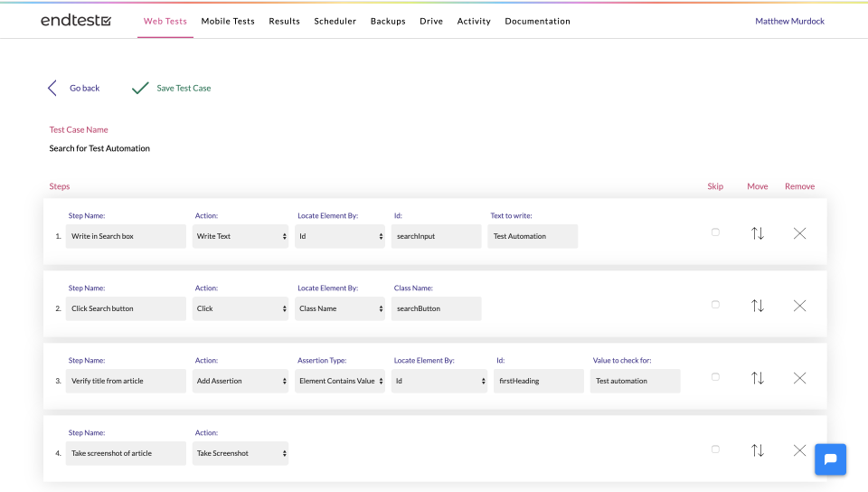Click the move arrows for step 3
The width and height of the screenshot is (868, 492).
coord(758,378)
